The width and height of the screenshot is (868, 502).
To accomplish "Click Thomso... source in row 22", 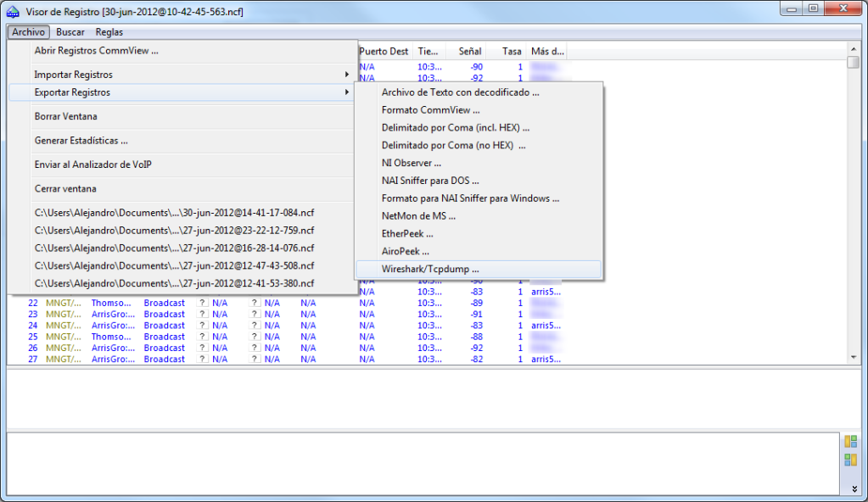I will (111, 304).
